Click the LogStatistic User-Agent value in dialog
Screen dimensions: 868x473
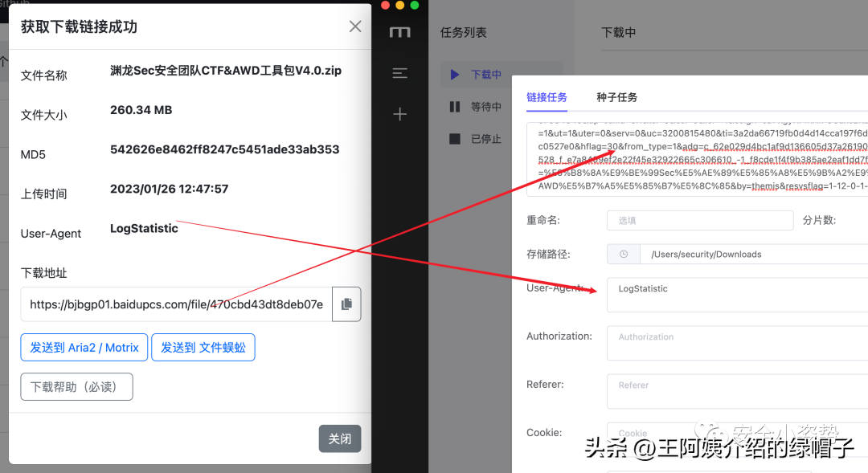pyautogui.click(x=144, y=229)
